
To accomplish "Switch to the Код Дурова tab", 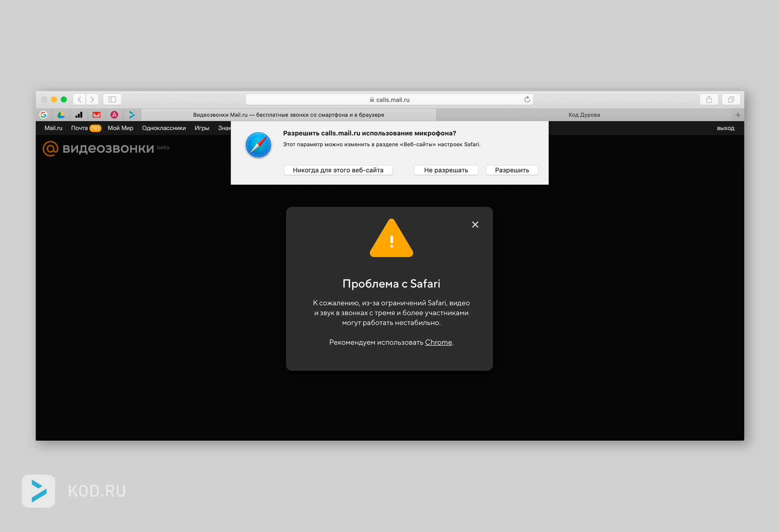I will click(584, 115).
